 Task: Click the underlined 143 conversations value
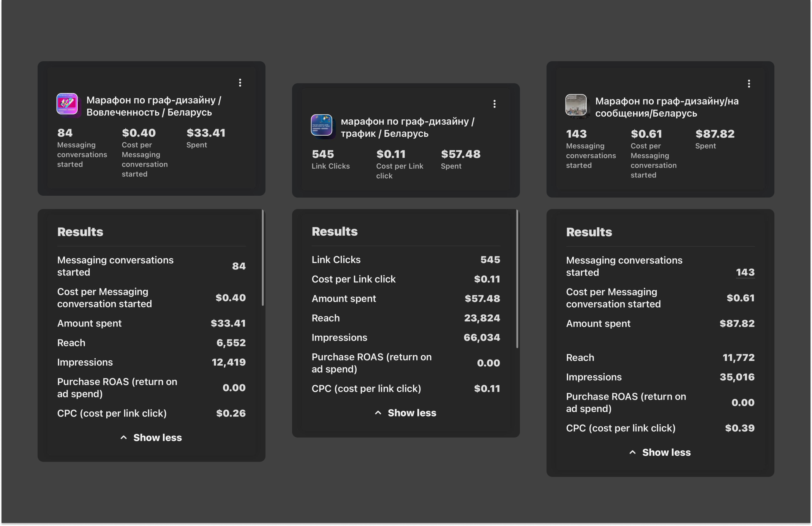745,273
